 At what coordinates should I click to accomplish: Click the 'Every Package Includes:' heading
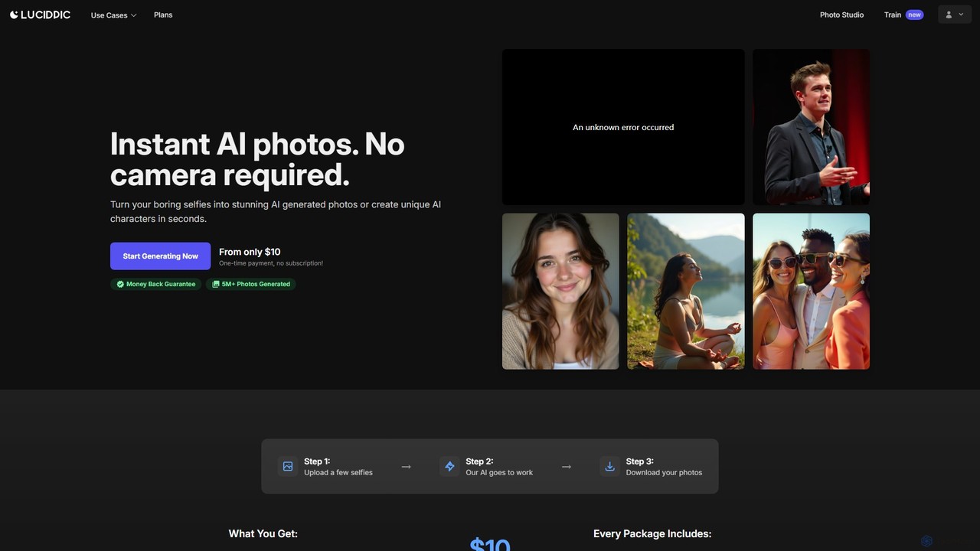pos(652,533)
